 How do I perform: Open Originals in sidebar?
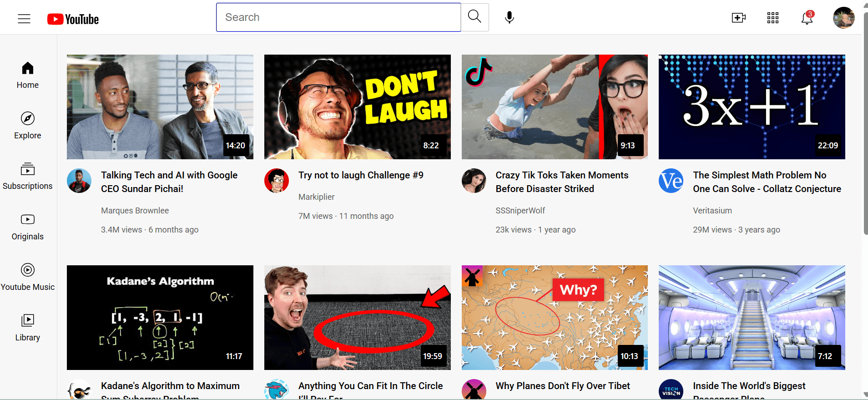(28, 227)
